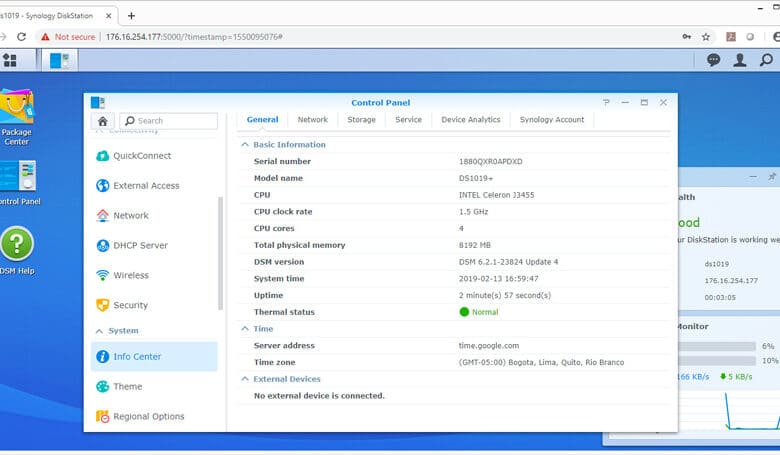Collapse the Time section
Viewport: 780px width, 455px height.
click(x=245, y=329)
